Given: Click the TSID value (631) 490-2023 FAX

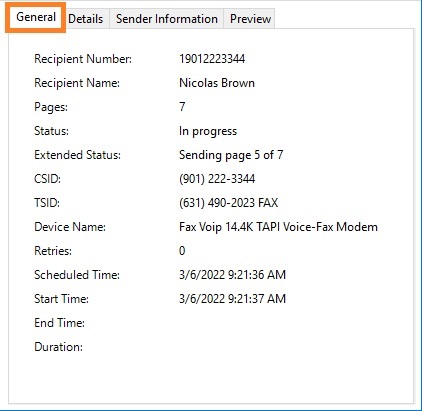Looking at the screenshot, I should pos(228,203).
